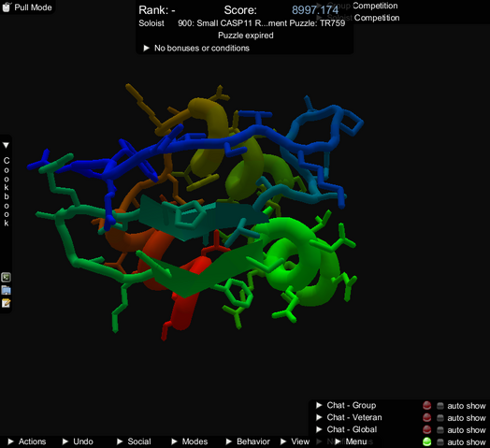Click the green status light in the bottom row

pyautogui.click(x=426, y=441)
